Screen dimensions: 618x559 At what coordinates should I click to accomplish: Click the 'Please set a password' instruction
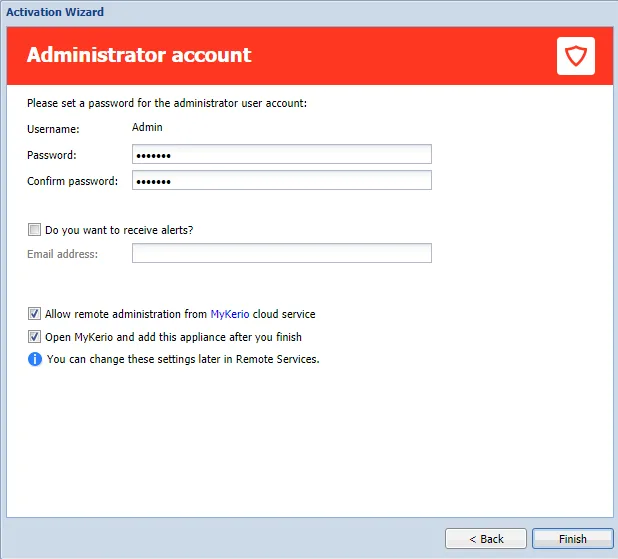tap(167, 103)
